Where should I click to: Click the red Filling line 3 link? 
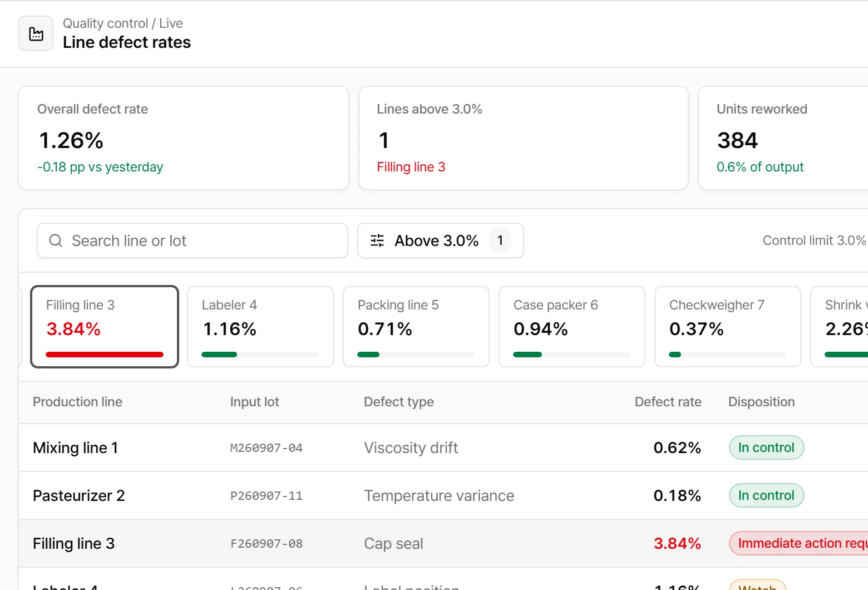point(411,167)
